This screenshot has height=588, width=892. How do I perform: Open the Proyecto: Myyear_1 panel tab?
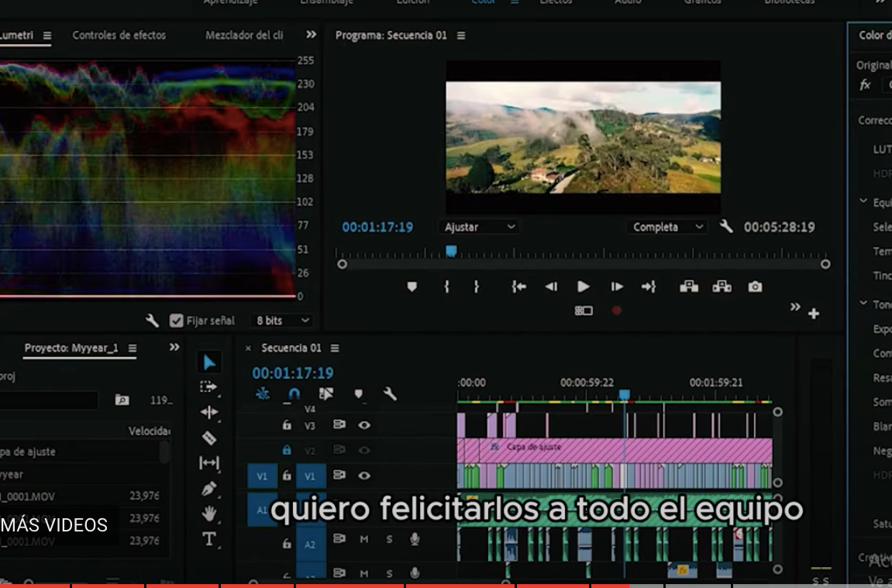tap(71, 348)
